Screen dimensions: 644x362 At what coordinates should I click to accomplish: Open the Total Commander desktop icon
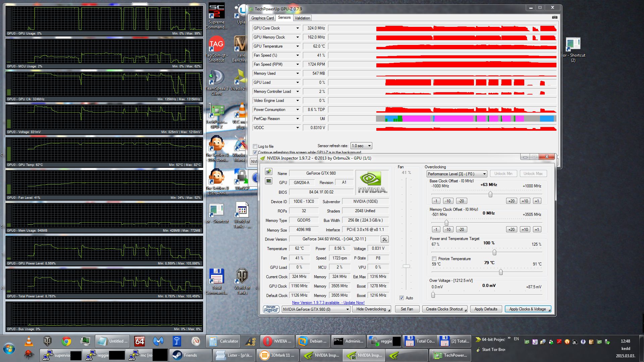[216, 281]
